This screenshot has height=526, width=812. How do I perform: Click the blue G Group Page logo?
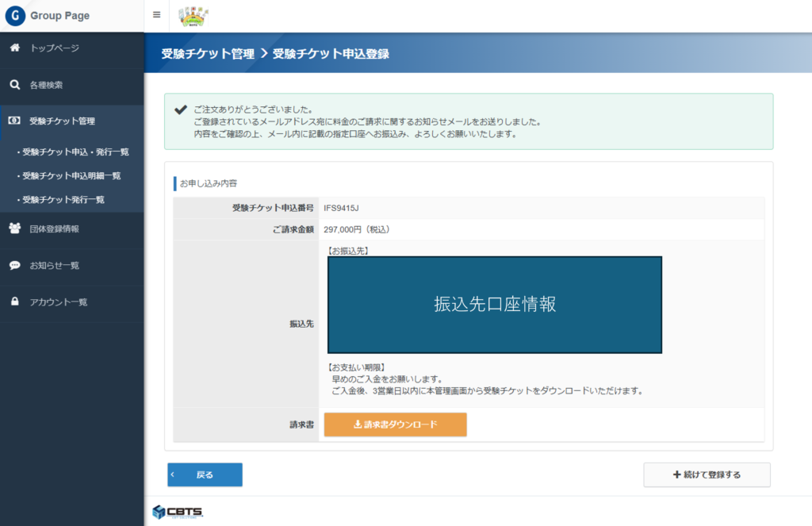[x=16, y=16]
